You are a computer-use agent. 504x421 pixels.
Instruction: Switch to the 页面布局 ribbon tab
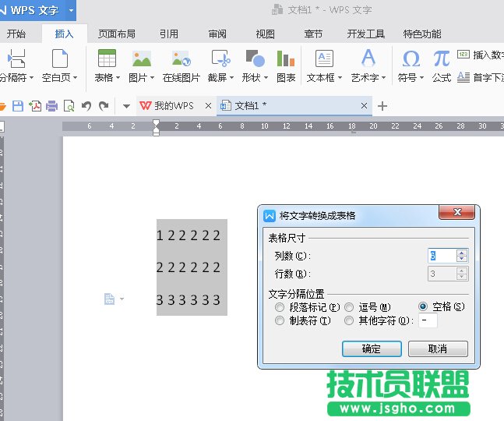coord(116,34)
